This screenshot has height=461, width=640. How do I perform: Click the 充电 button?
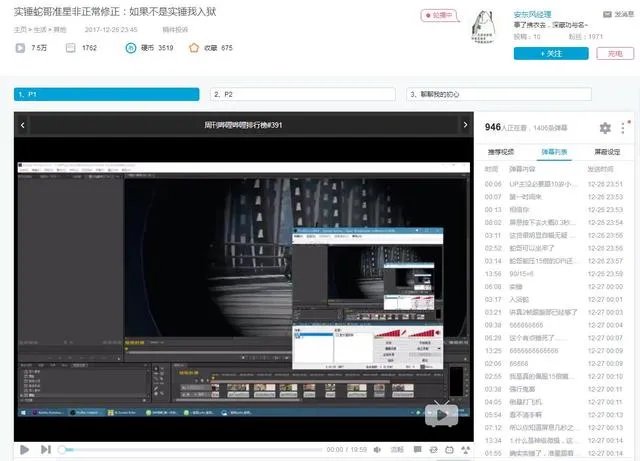(615, 53)
